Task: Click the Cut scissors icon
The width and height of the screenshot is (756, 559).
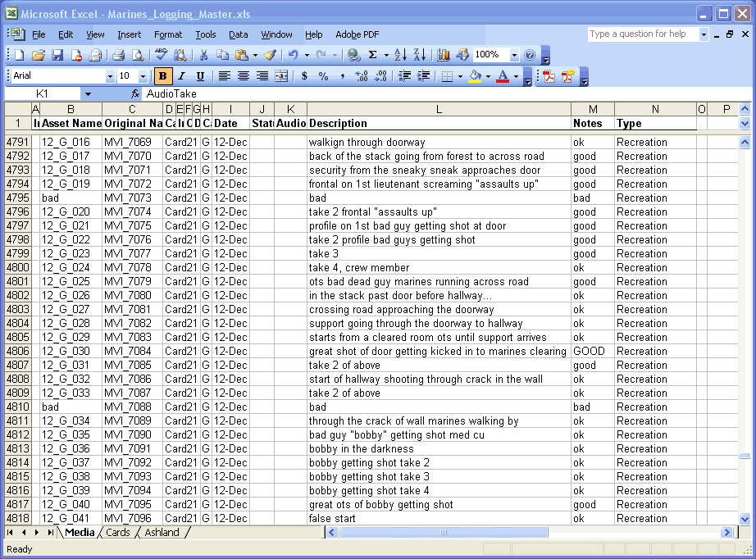Action: click(203, 55)
